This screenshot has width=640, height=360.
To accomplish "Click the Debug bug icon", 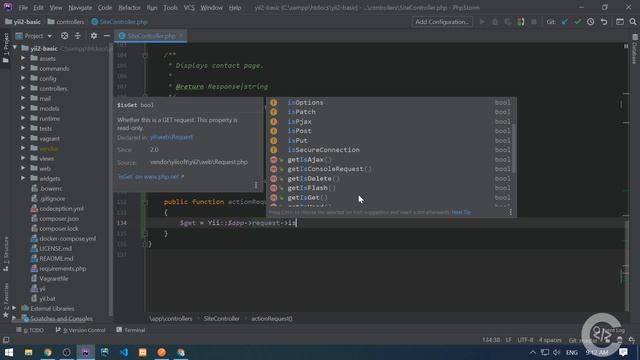I will (x=495, y=22).
